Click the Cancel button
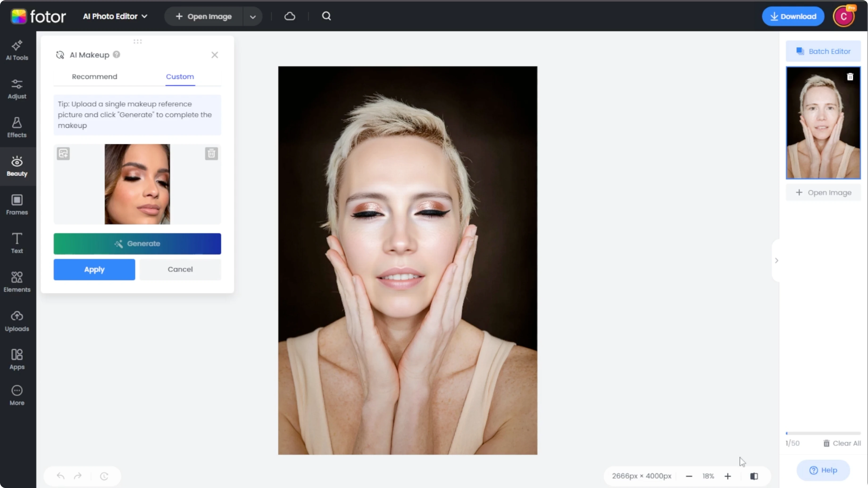This screenshot has width=868, height=488. tap(180, 269)
